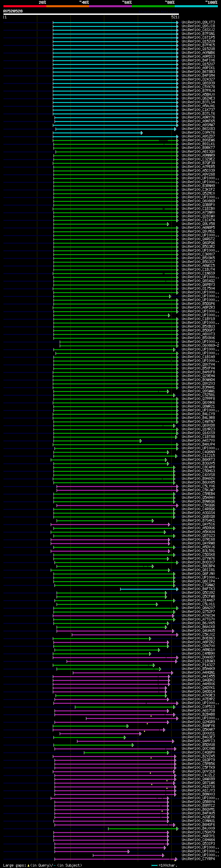Screen dimensions: 221x868
Task: Select the UniRef100_A7PER5 label
Action: (x=198, y=167)
